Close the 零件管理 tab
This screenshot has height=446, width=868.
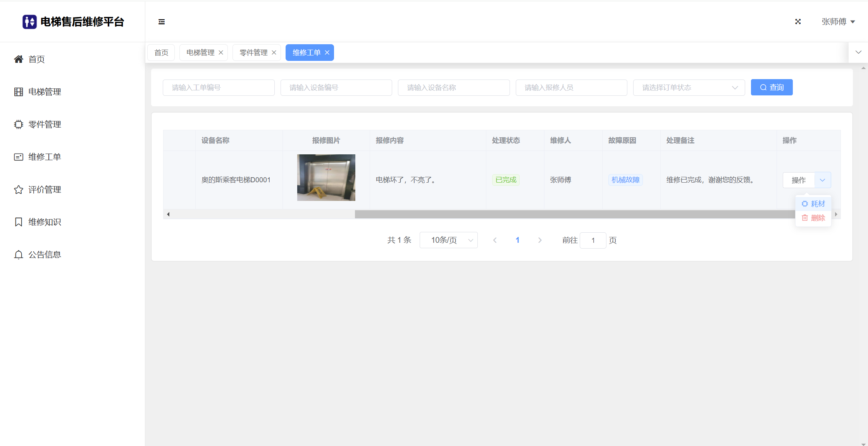[274, 53]
